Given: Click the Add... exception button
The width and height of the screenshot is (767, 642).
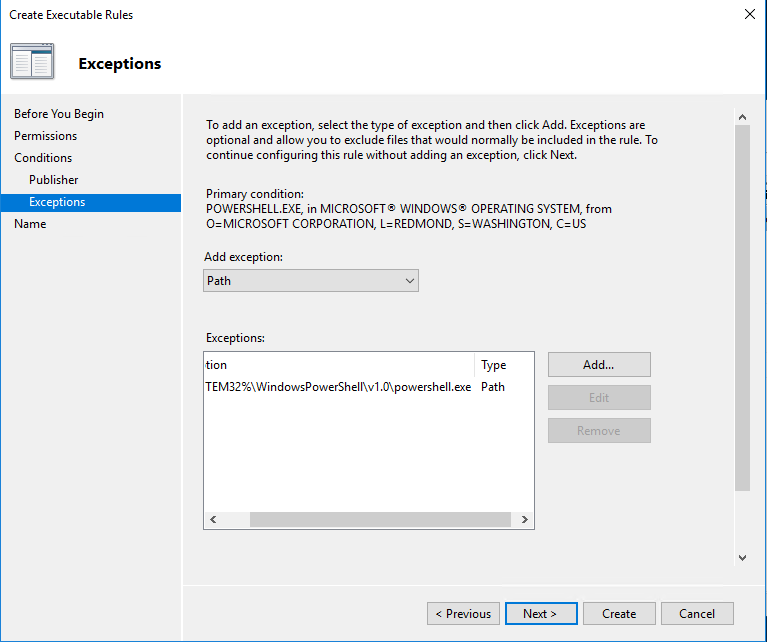Looking at the screenshot, I should [x=599, y=365].
